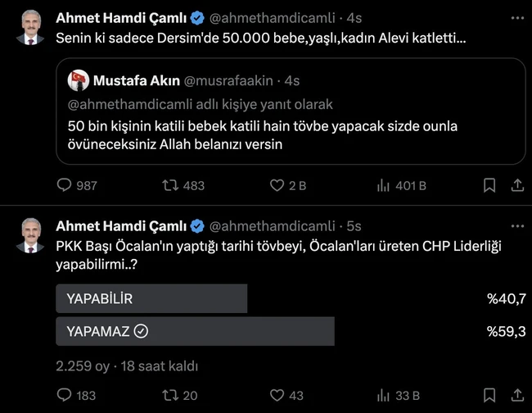The image size is (532, 413).
Task: Retweet the Dersim tweet with 483 reposts
Action: point(170,186)
